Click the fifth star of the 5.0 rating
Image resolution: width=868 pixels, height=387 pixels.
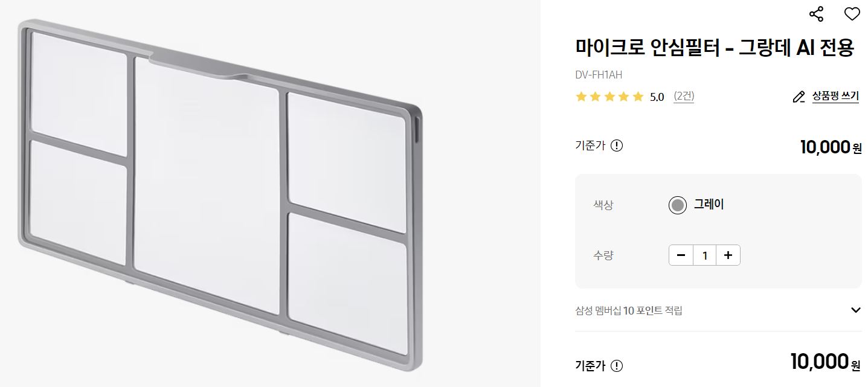[637, 96]
